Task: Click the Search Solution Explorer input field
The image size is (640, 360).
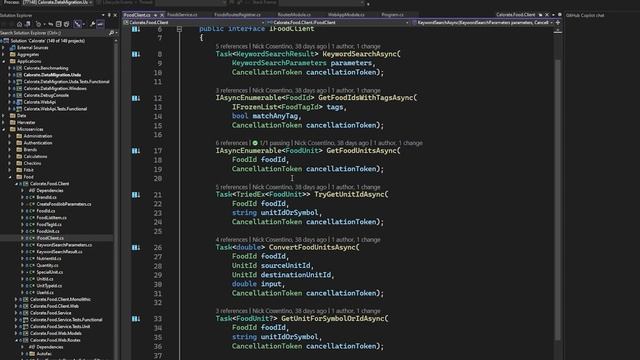Action: tap(54, 33)
